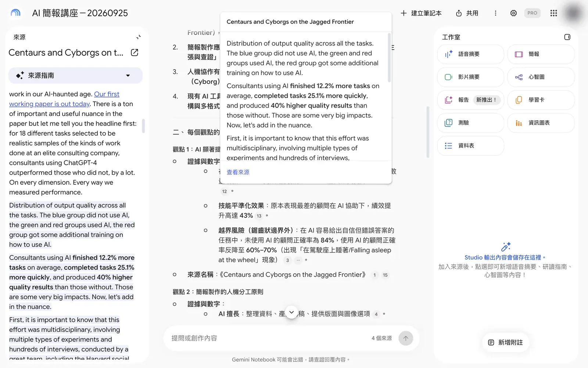588x368 pixels.
Task: Generate 學習卡 flashcards
Action: pos(541,100)
